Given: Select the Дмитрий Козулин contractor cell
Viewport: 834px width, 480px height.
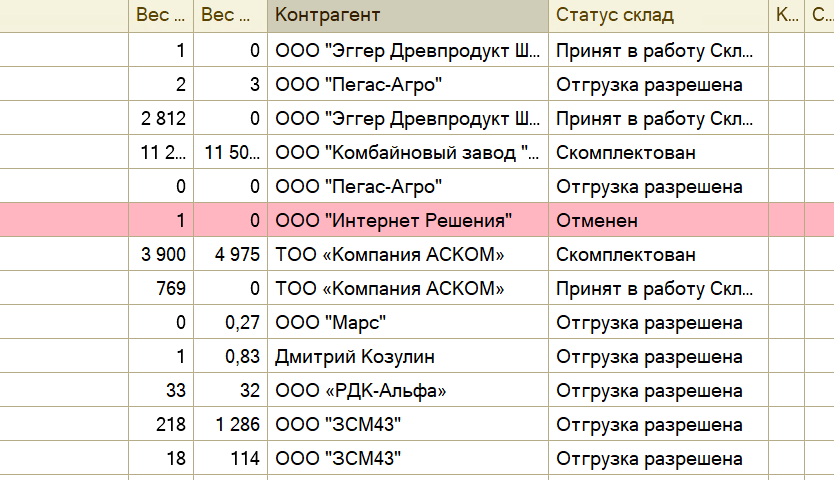Looking at the screenshot, I should [x=407, y=356].
